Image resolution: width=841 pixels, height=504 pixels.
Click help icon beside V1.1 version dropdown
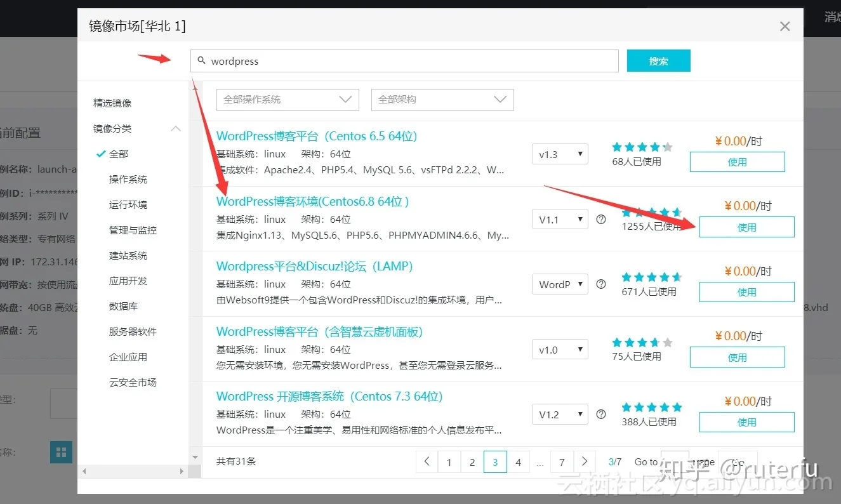coord(601,219)
